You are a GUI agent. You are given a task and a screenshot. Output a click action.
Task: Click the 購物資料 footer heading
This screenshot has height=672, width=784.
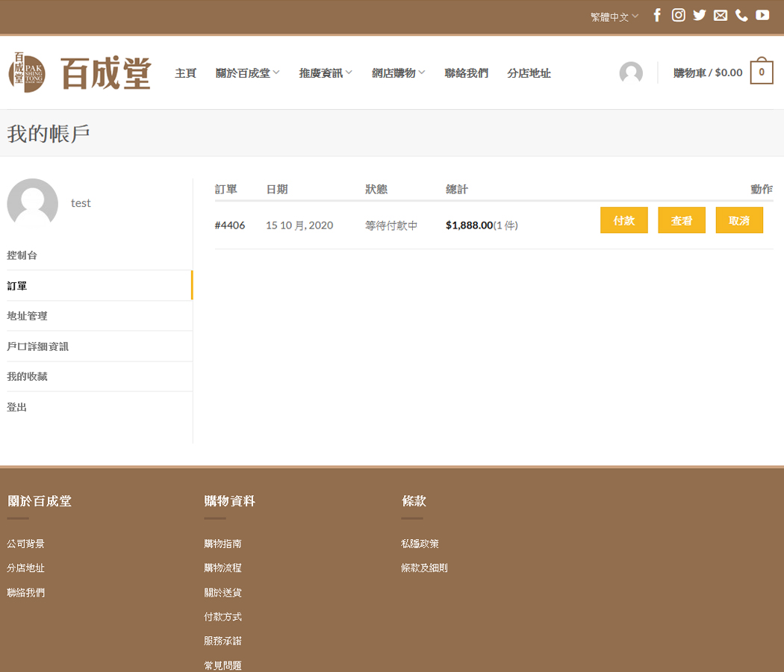pos(230,501)
